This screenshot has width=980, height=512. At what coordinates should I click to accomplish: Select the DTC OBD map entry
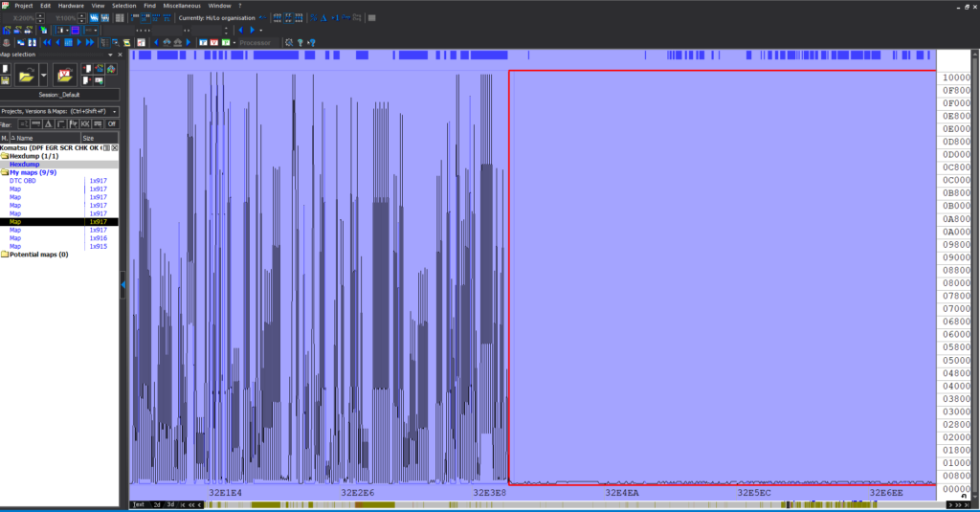point(23,180)
